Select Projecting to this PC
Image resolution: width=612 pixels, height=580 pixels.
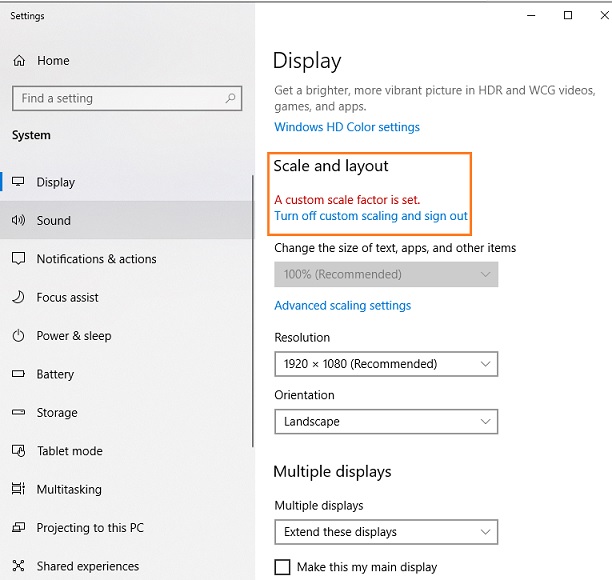click(90, 528)
